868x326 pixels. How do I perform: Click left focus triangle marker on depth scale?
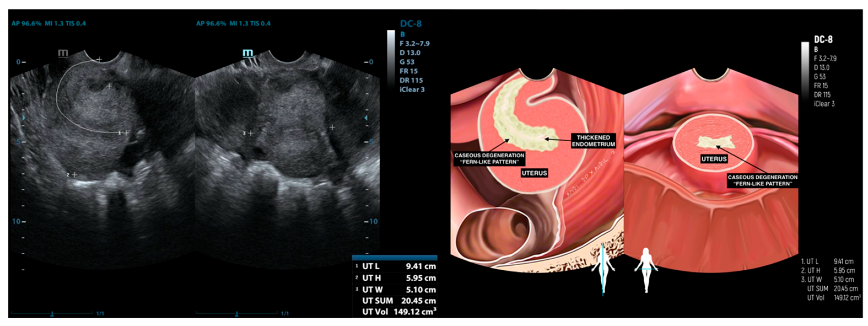[x=24, y=118]
